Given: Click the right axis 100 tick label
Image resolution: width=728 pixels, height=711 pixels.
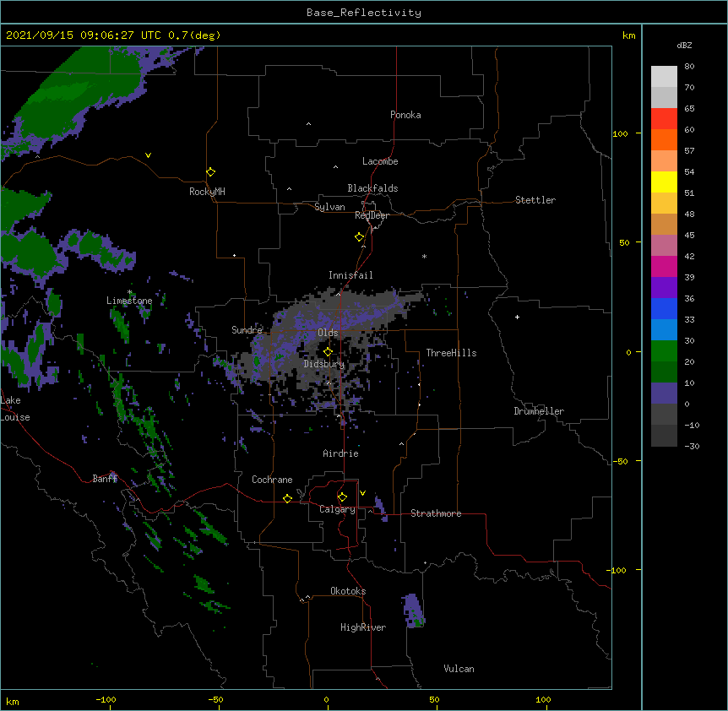Looking at the screenshot, I should tap(620, 133).
